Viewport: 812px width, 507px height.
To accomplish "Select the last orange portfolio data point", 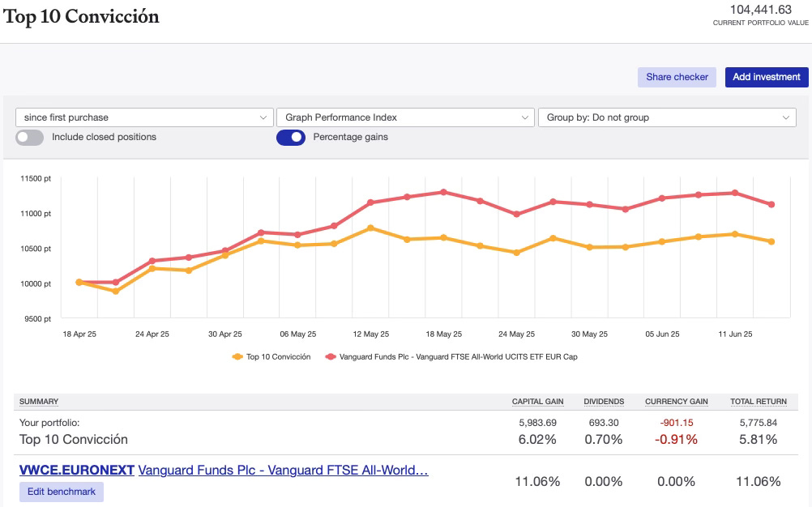I will click(x=771, y=241).
